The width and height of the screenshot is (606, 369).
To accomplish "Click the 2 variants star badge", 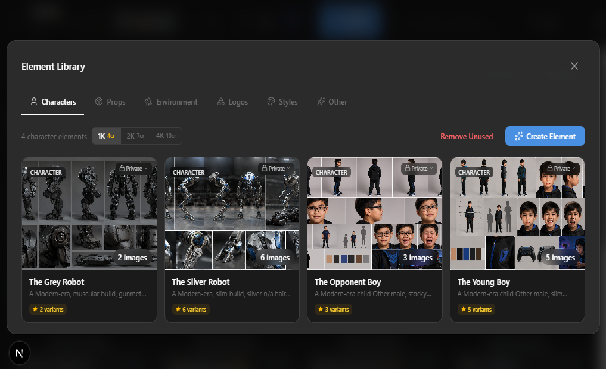I will click(48, 309).
